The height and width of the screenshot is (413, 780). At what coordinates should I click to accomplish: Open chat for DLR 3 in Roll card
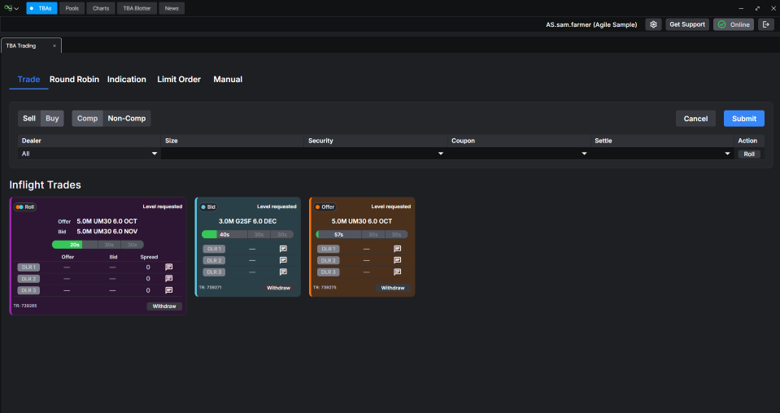[x=169, y=290]
